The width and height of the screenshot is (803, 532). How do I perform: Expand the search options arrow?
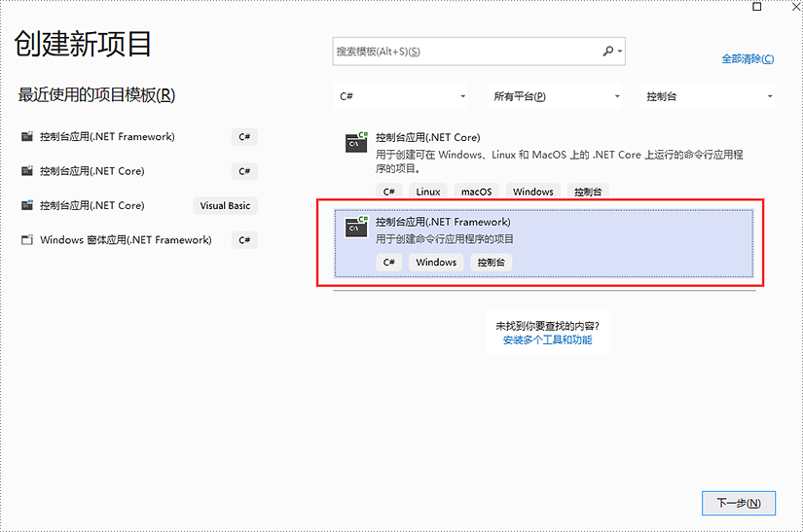[x=620, y=52]
